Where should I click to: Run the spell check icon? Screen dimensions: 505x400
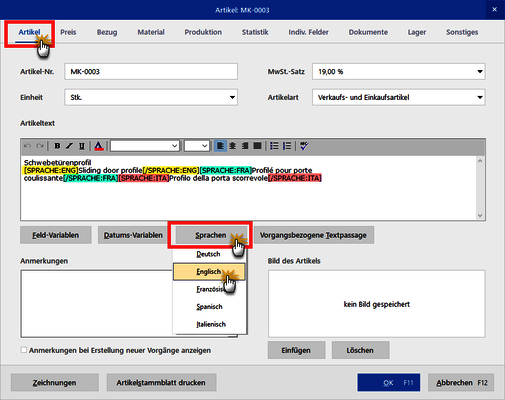(304, 146)
